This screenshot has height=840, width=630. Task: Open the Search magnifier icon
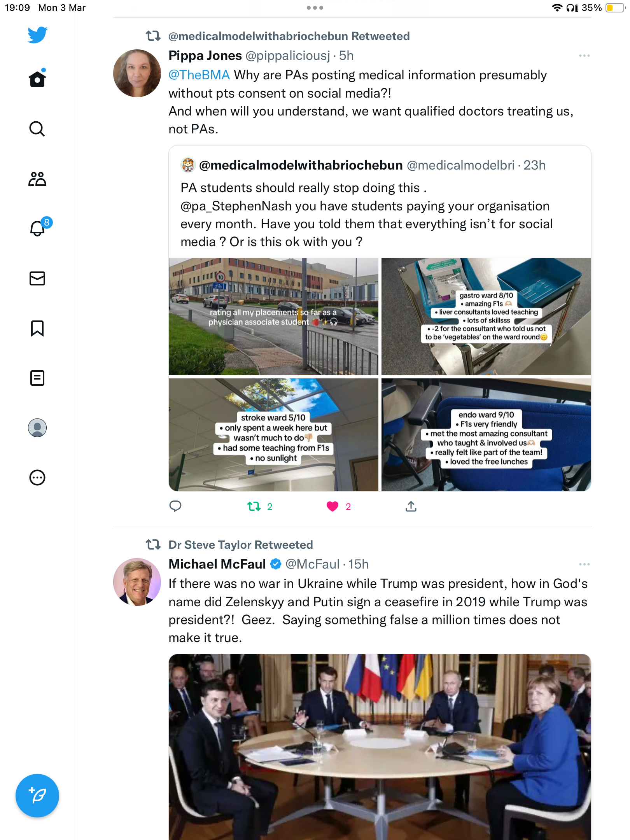pos(37,129)
